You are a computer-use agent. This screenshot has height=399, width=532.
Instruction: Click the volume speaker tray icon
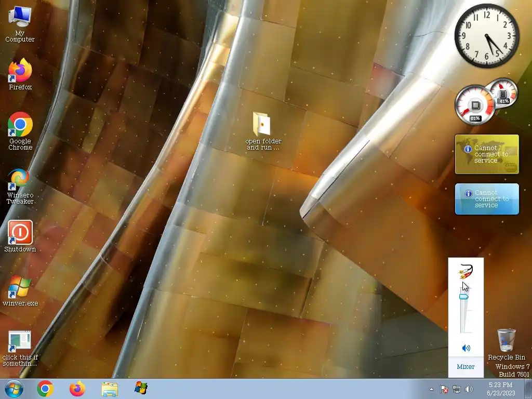[469, 389]
